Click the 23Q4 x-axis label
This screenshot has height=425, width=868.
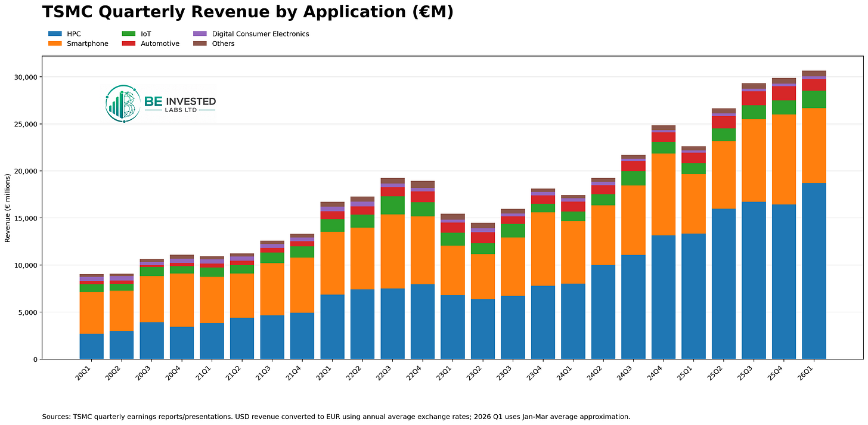(x=535, y=373)
